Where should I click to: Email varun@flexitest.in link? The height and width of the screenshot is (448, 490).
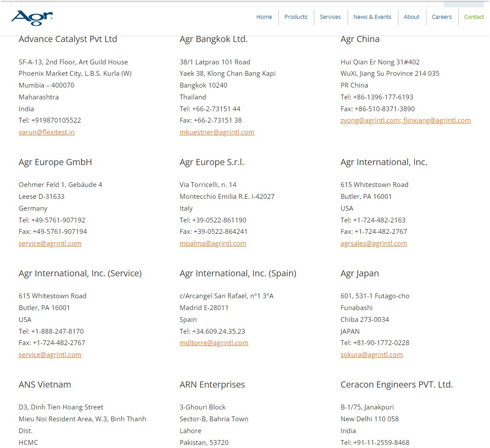[46, 132]
